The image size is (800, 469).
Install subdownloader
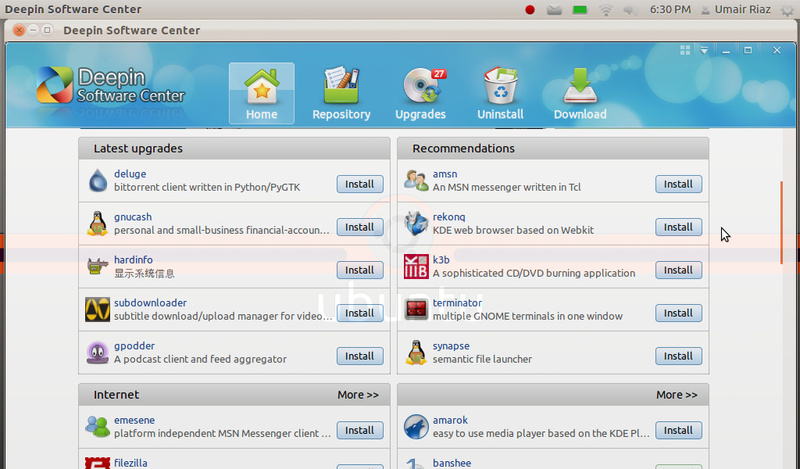(360, 313)
